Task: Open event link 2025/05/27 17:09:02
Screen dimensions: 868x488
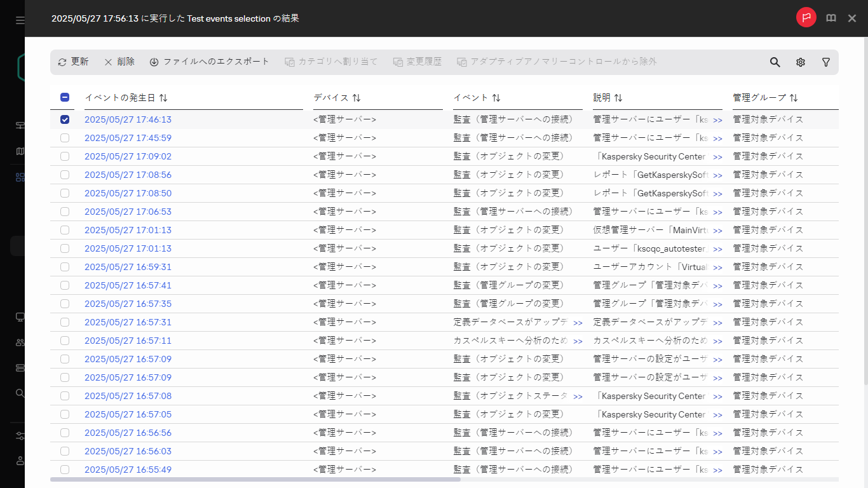Action: coord(128,156)
